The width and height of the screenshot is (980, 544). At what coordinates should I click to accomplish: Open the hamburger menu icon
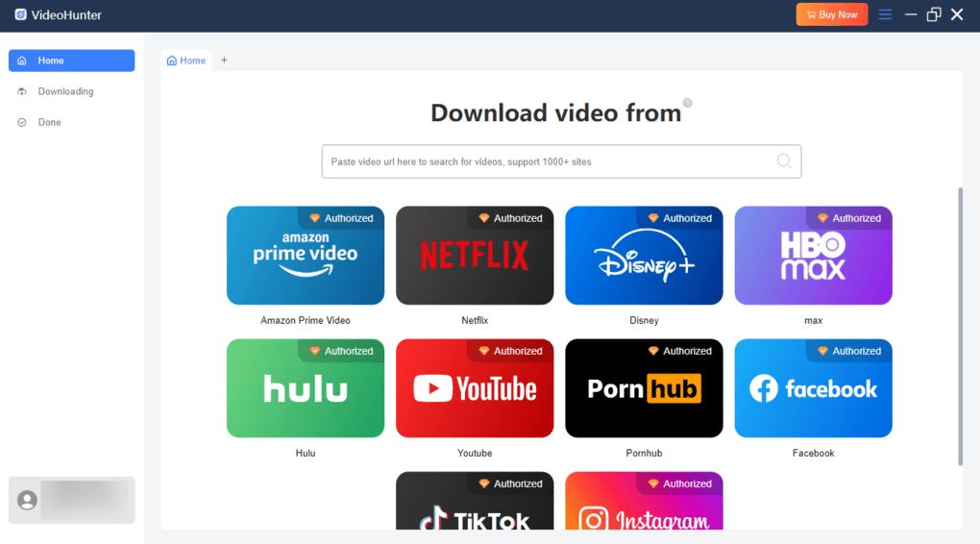[885, 14]
